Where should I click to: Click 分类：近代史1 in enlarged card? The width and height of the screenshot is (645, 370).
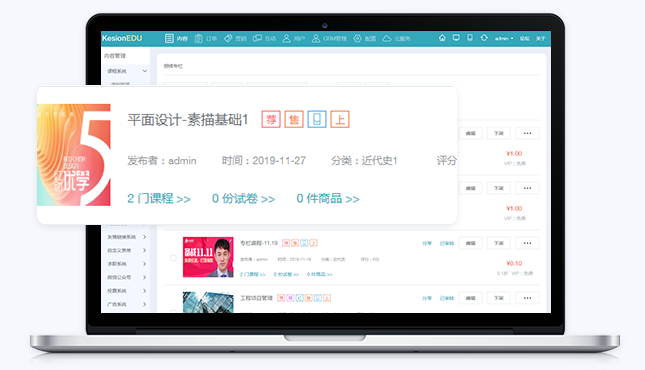pyautogui.click(x=364, y=161)
